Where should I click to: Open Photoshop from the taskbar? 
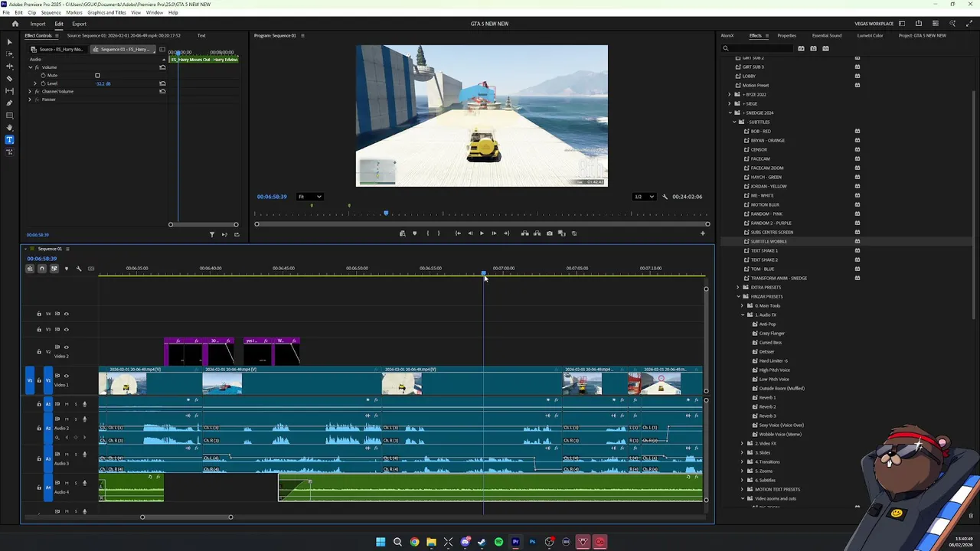coord(532,542)
